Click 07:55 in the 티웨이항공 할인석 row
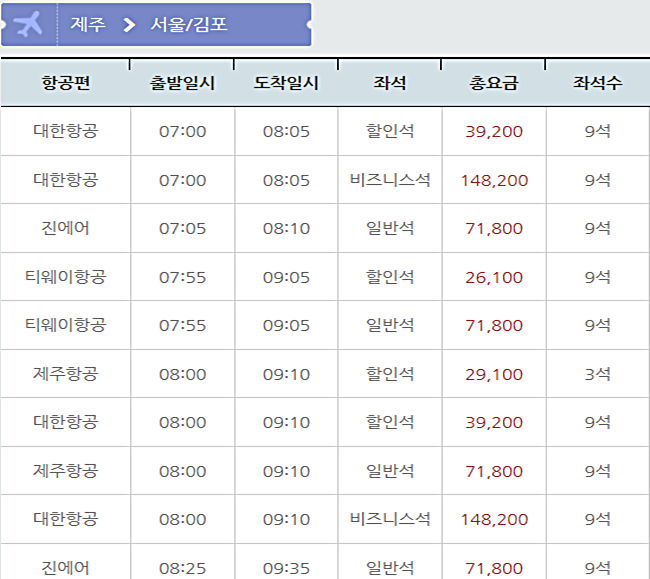This screenshot has width=650, height=579. coord(182,277)
